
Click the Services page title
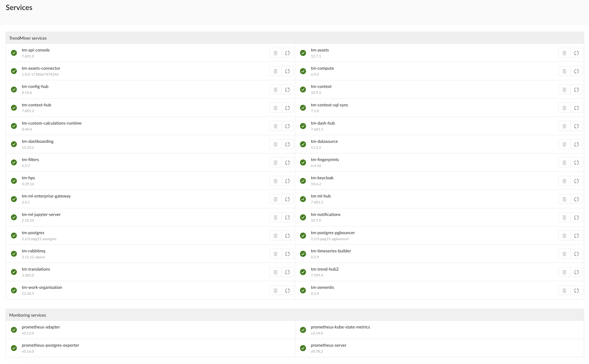19,8
